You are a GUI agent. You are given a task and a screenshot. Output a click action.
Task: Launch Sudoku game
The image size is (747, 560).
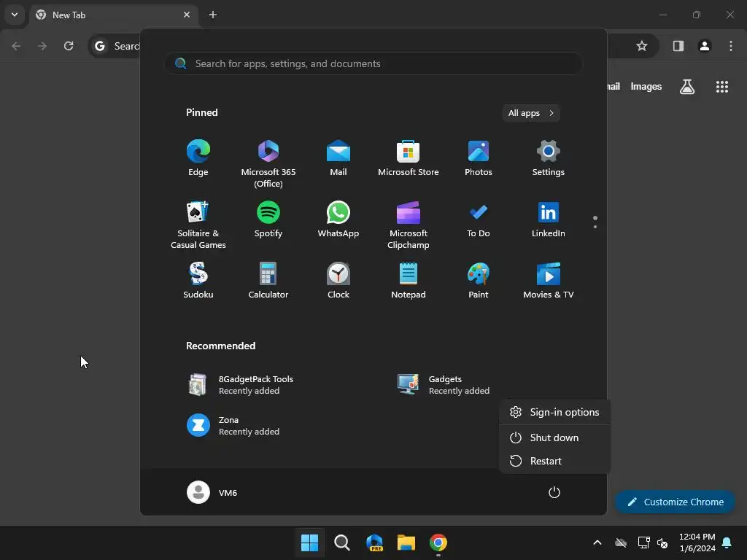pos(198,281)
